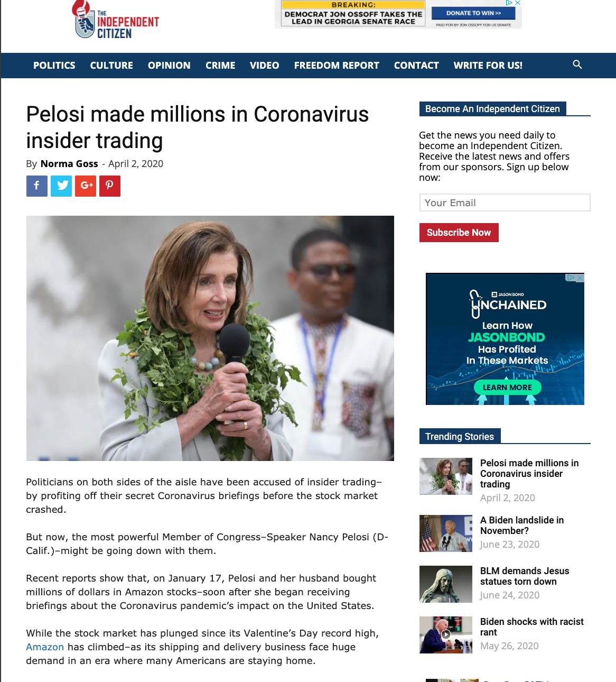Click the Subscribe Now button
This screenshot has height=682, width=616.
pyautogui.click(x=459, y=233)
